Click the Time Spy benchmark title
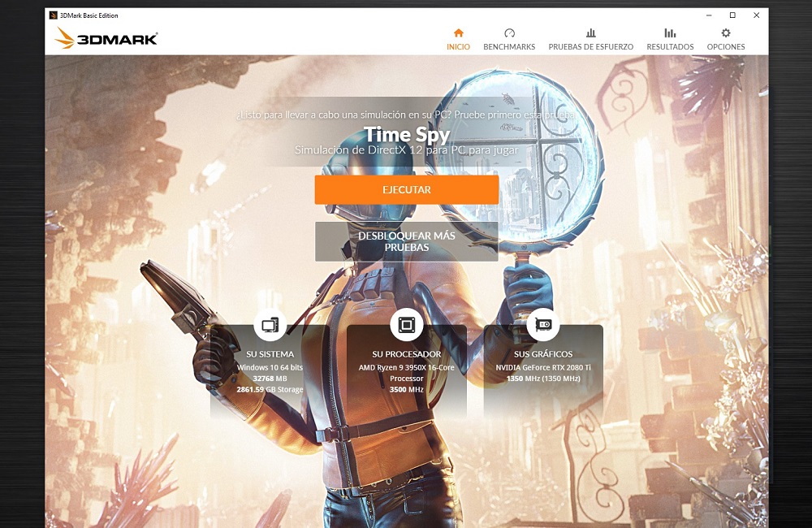Viewport: 812px width, 528px height. point(406,134)
